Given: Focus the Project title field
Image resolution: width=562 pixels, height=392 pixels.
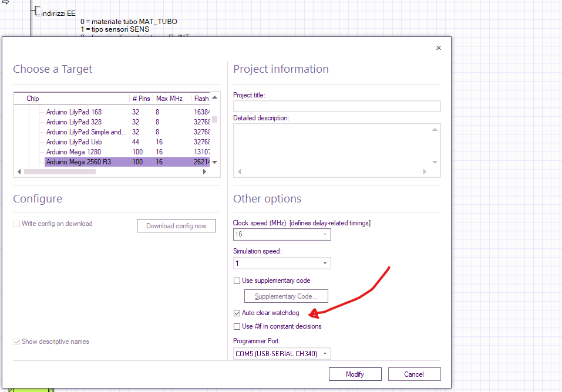Looking at the screenshot, I should 337,106.
